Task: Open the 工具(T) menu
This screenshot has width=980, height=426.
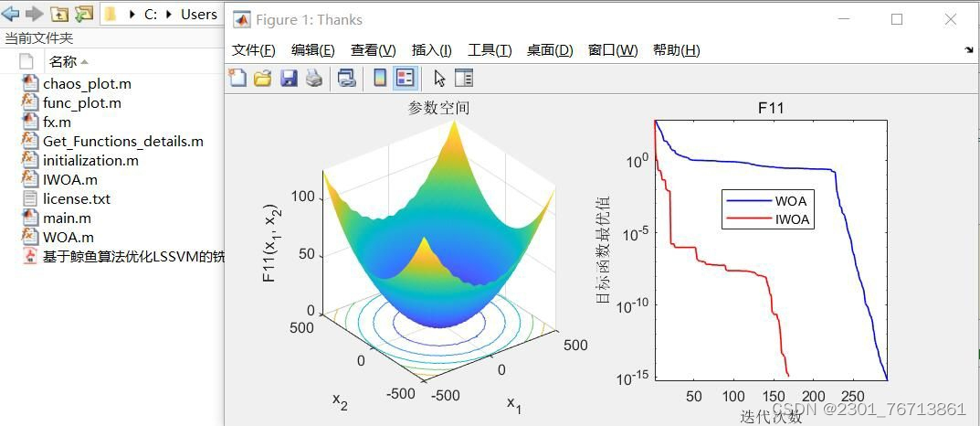Action: [490, 50]
